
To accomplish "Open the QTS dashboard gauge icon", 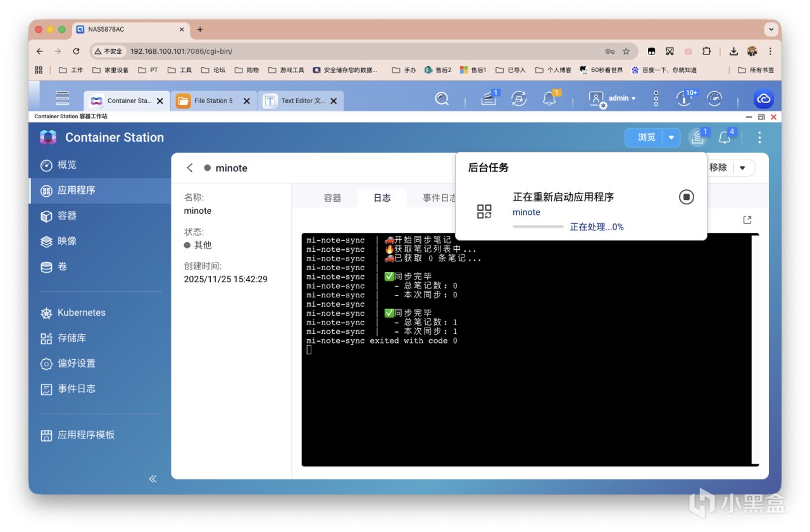I will [x=714, y=98].
